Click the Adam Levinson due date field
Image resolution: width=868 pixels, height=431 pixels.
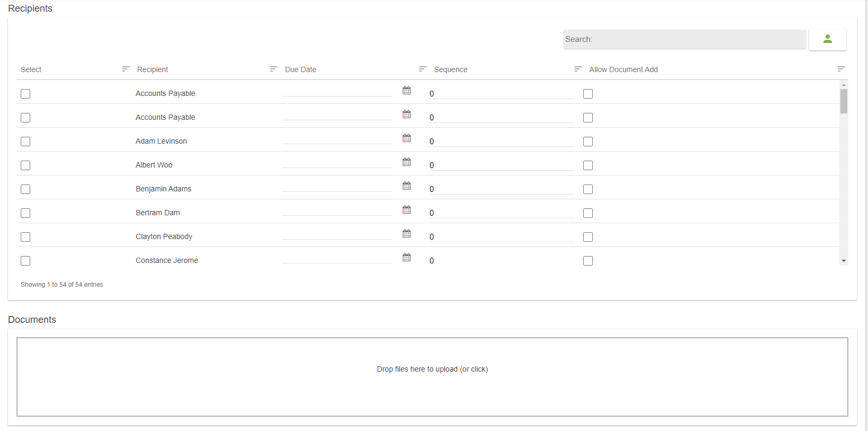337,138
